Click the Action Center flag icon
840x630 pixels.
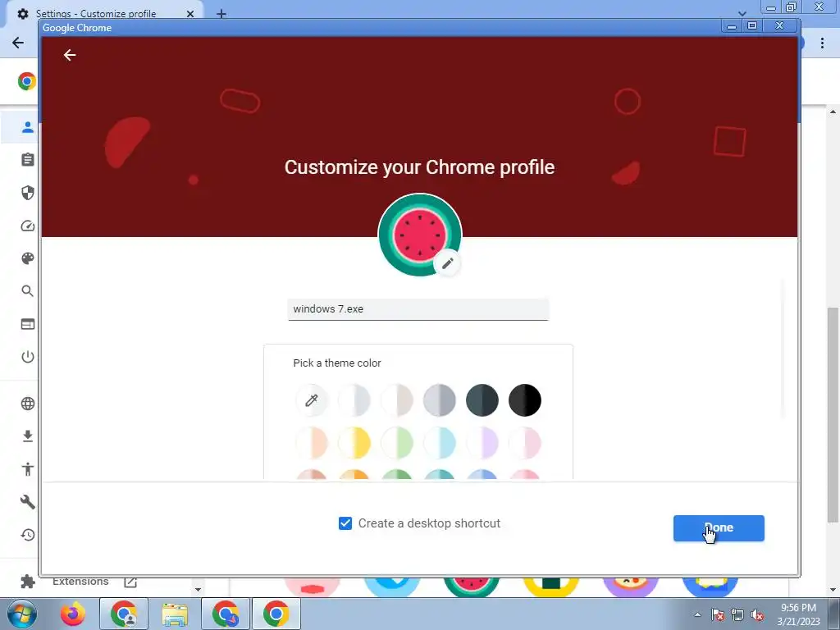(x=718, y=614)
